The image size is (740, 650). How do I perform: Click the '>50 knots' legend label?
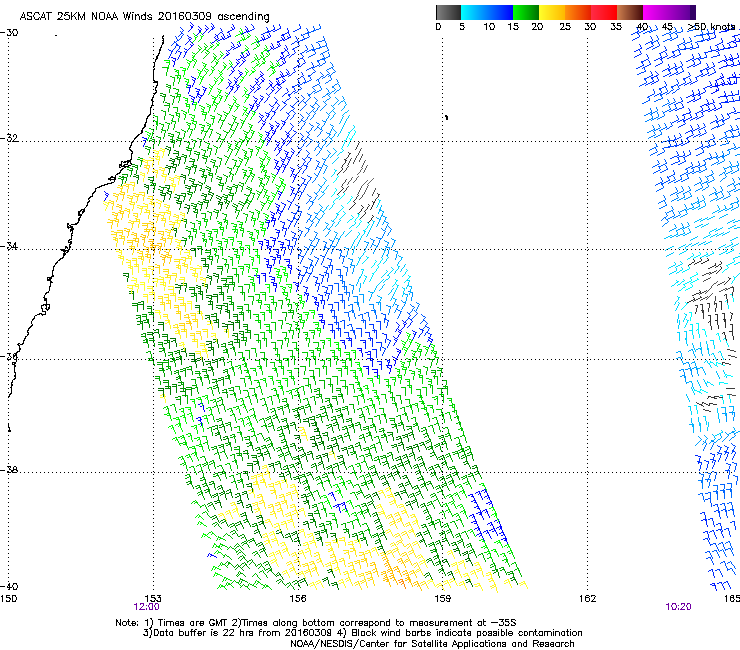713,27
